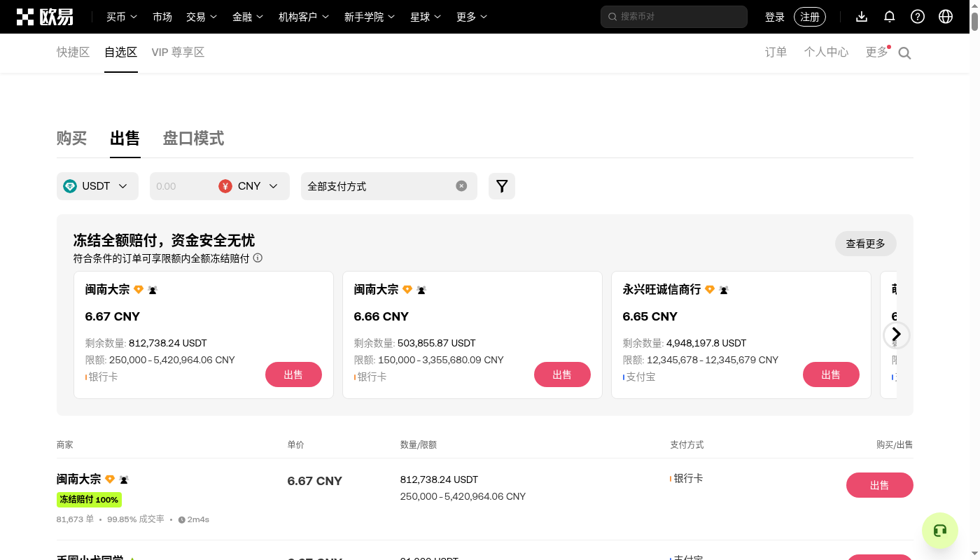Click the 99.85% 成交率 text

click(x=136, y=519)
